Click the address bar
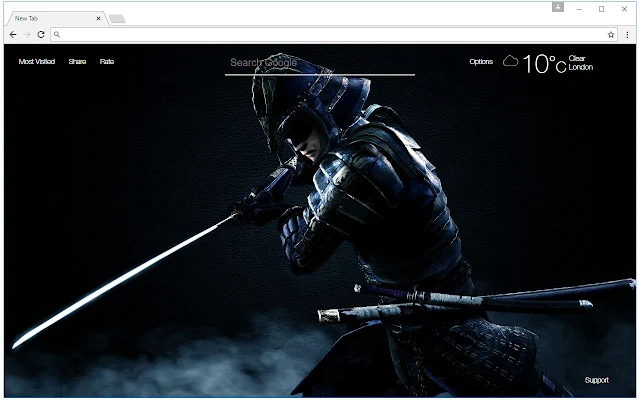This screenshot has width=640, height=400. 333,35
